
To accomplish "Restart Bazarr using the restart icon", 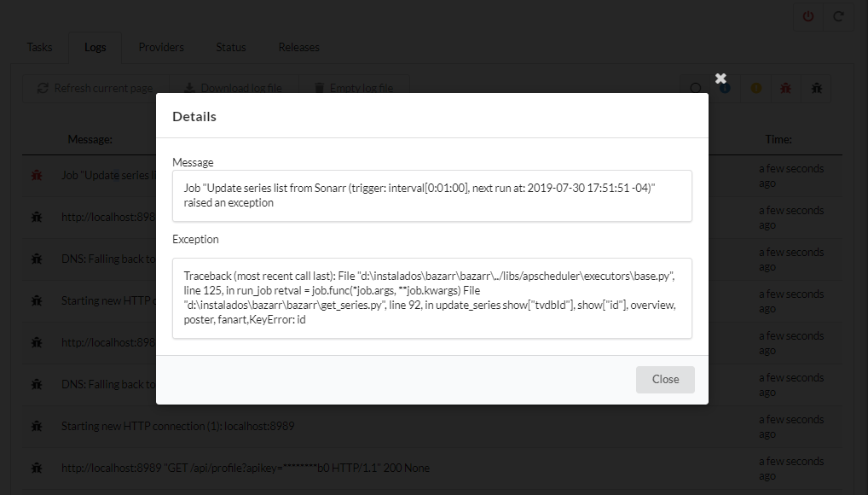I will click(838, 15).
